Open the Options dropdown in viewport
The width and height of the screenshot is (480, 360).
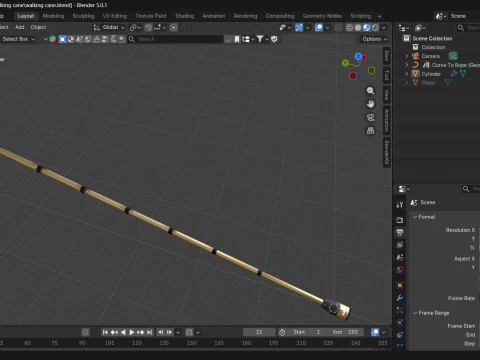coord(375,39)
